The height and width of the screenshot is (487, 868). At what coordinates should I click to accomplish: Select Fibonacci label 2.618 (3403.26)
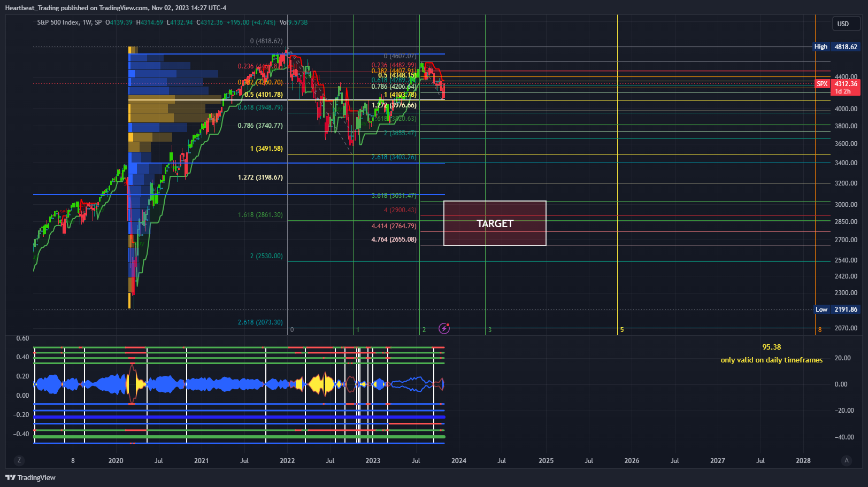coord(394,157)
